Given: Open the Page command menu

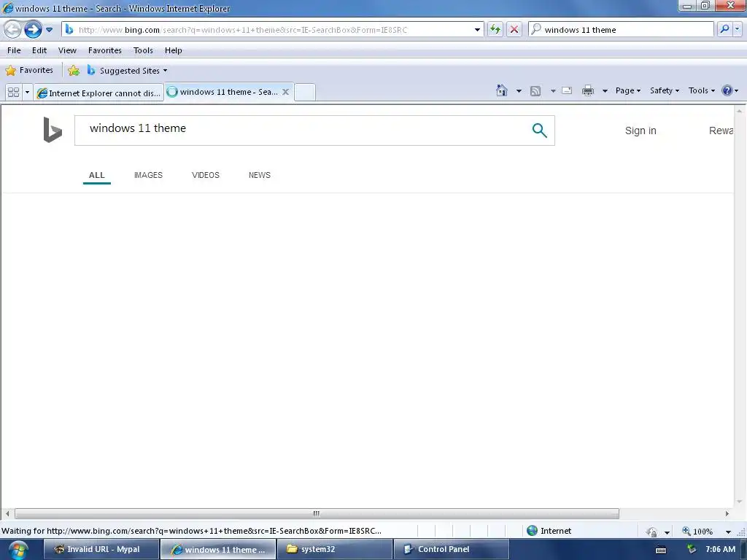Looking at the screenshot, I should 628,90.
